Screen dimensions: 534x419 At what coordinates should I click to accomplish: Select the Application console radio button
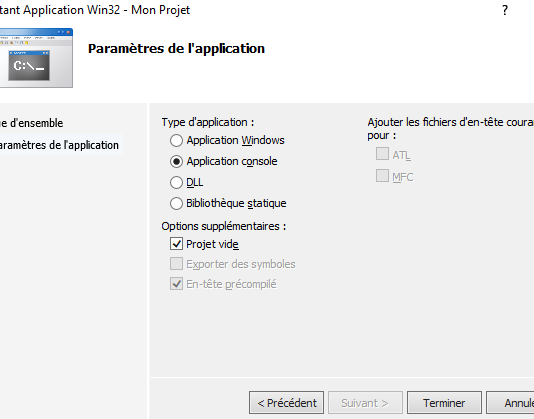click(x=176, y=161)
